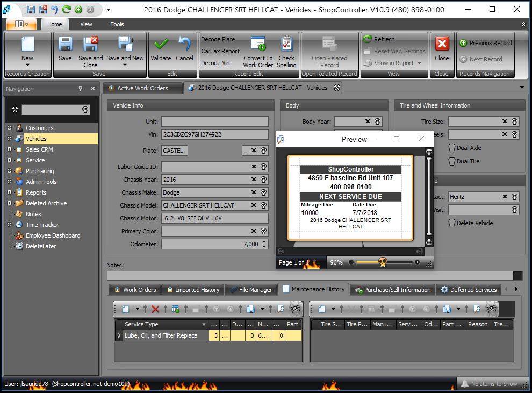Image resolution: width=532 pixels, height=393 pixels.
Task: Click Convert To Work Order icon
Action: coord(258,44)
